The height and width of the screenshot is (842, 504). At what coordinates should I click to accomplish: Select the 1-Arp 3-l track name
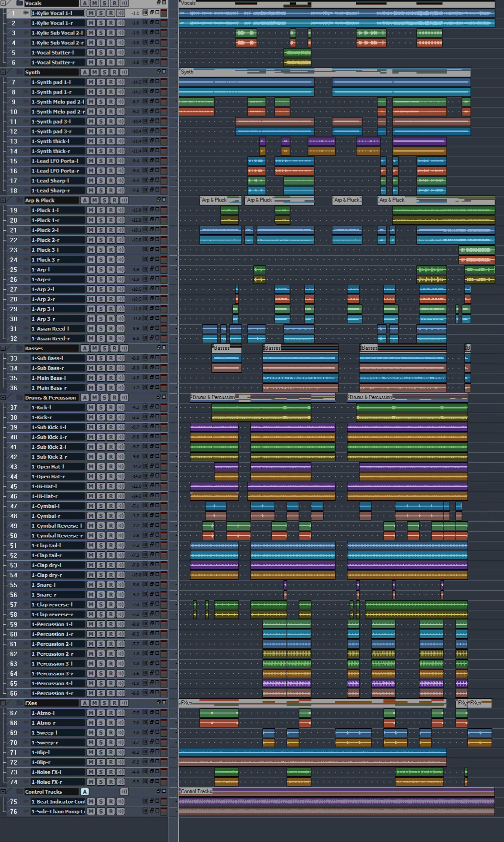tap(57, 309)
